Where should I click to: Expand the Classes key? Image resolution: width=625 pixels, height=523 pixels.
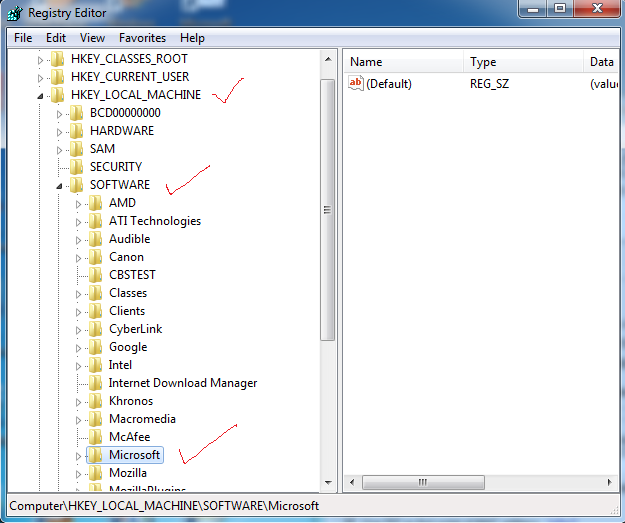pyautogui.click(x=79, y=295)
